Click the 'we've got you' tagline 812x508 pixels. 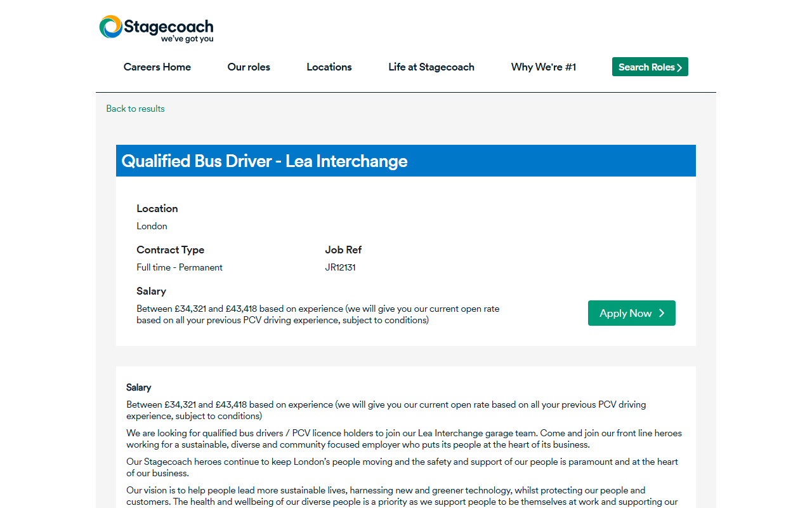187,39
